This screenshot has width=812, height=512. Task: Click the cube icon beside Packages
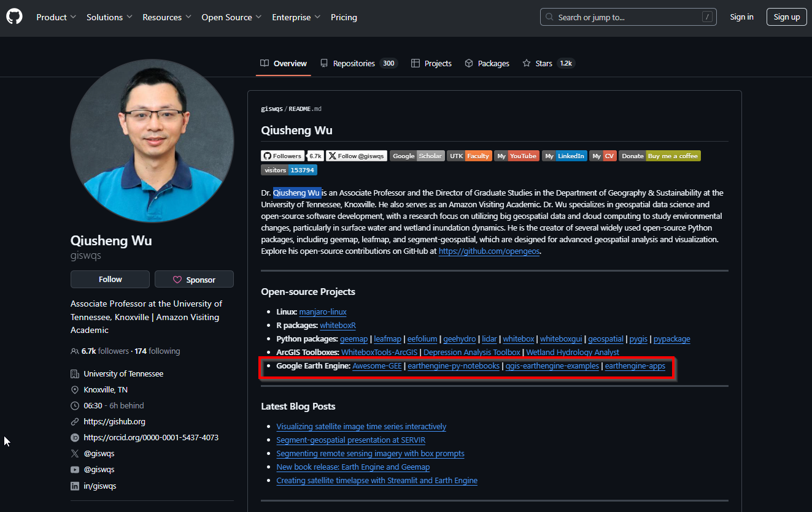pyautogui.click(x=469, y=63)
